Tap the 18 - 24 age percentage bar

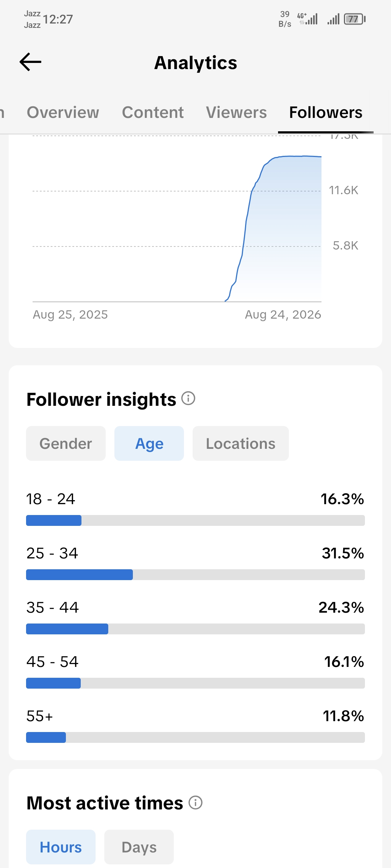coord(195,520)
